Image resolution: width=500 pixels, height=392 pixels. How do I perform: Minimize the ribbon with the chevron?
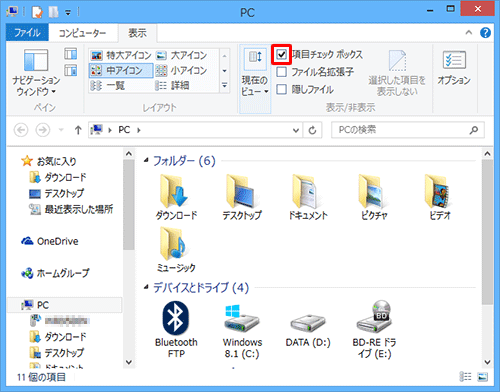pos(469,33)
